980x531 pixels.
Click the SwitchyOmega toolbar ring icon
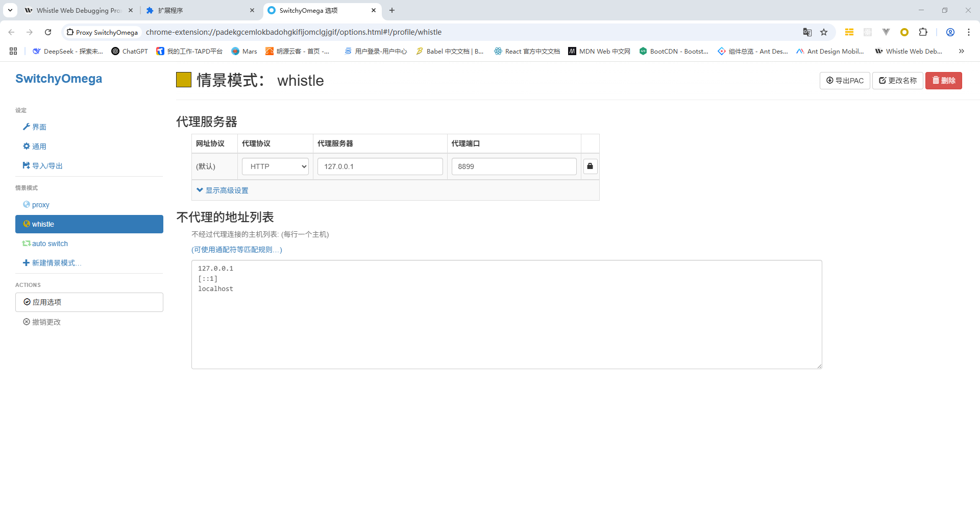[x=904, y=32]
